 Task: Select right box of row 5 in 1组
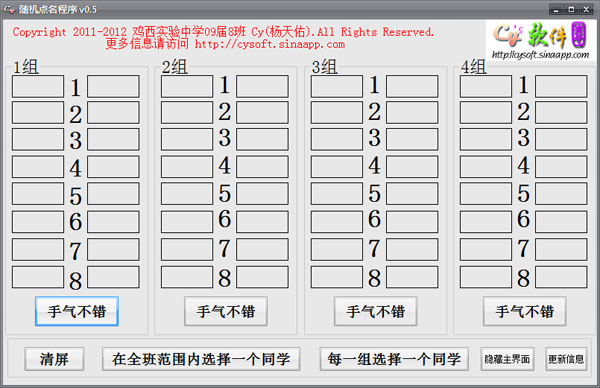[113, 194]
